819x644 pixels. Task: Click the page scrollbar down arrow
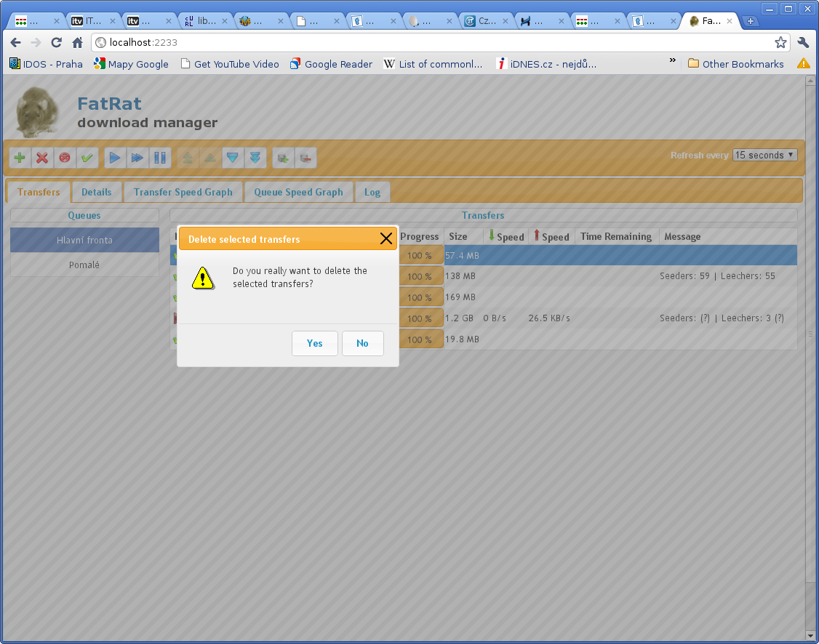click(810, 635)
